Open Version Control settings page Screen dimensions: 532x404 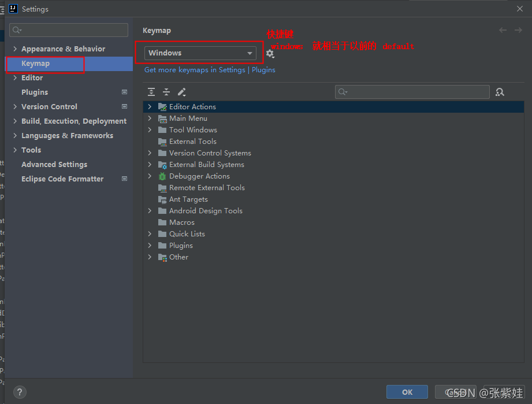[69, 106]
